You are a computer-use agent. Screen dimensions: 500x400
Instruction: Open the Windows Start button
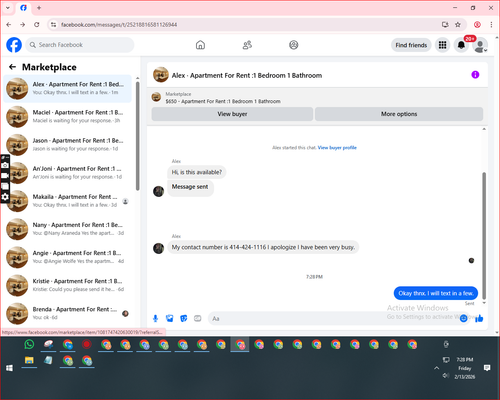(x=9, y=368)
